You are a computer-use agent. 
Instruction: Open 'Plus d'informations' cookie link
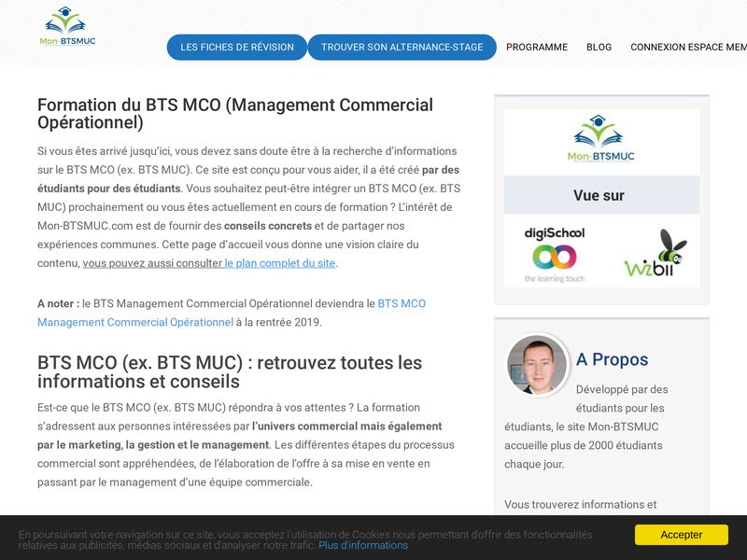tap(363, 546)
